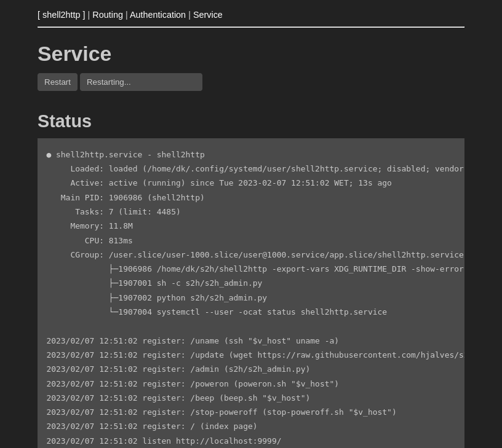Click process 1907001 sh -c line
Image resolution: width=502 pixels, height=448 pixels.
[186, 283]
